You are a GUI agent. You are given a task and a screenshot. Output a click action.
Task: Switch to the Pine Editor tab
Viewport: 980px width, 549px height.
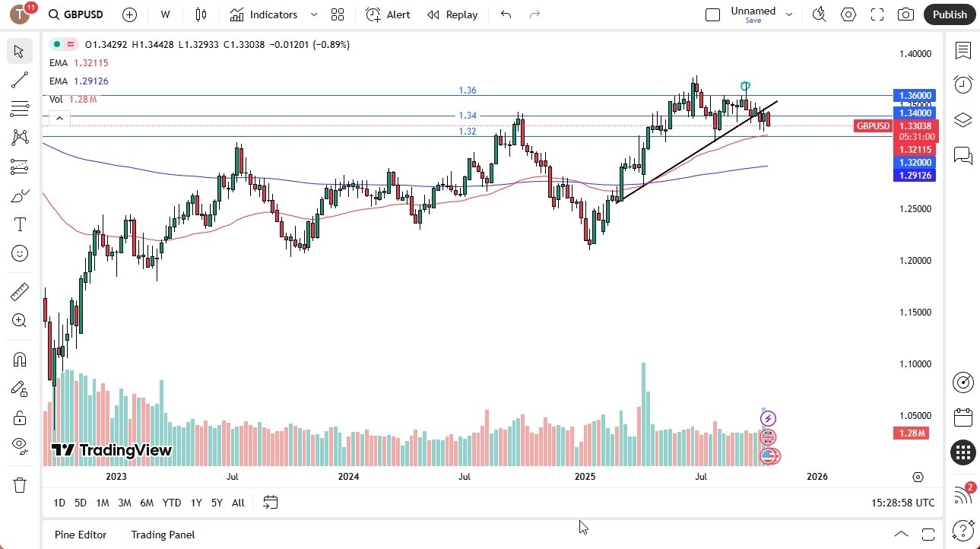pos(80,535)
